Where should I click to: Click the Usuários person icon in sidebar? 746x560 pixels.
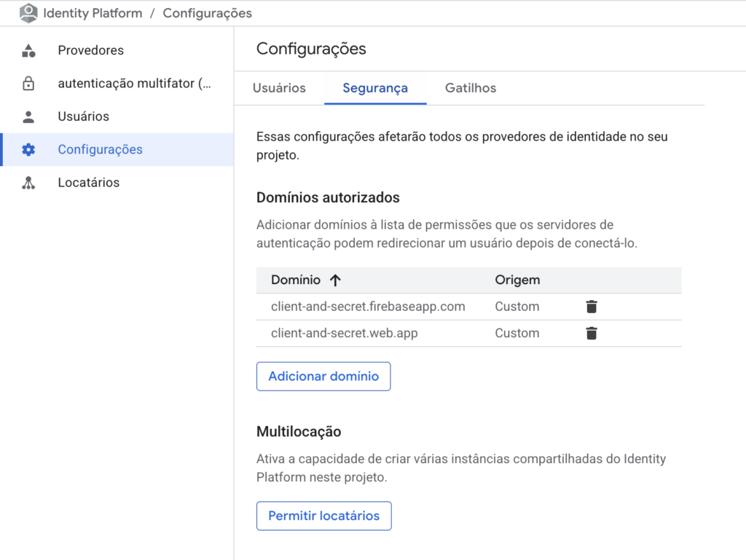[x=28, y=117]
